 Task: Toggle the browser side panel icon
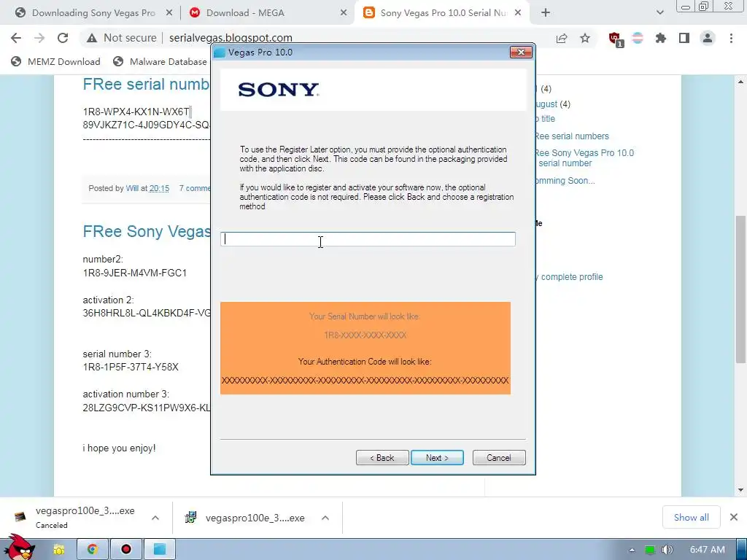coord(684,38)
